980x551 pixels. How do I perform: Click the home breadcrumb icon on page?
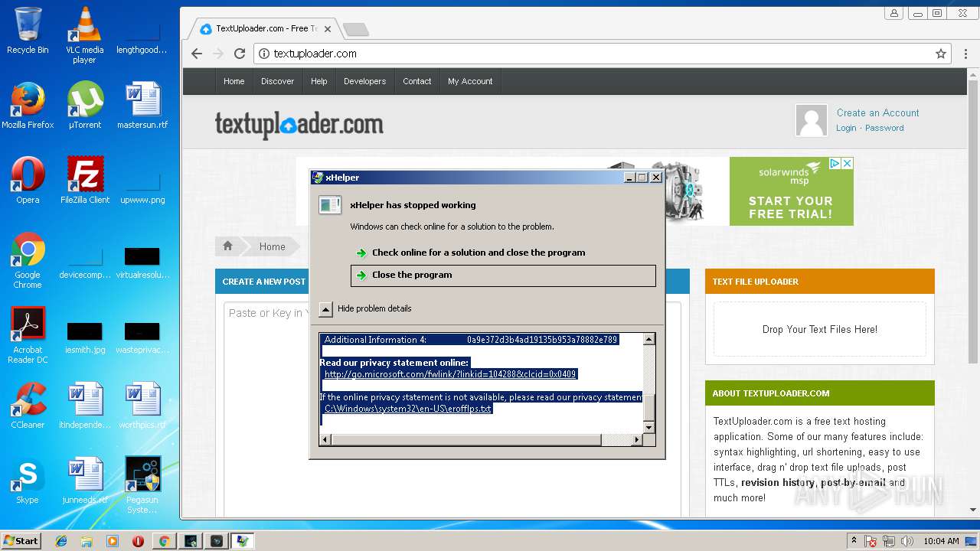pyautogui.click(x=227, y=246)
